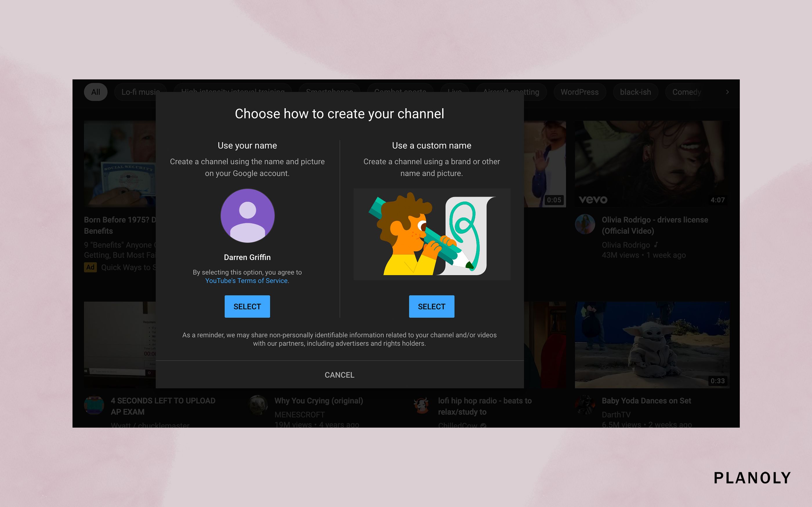Open the WordPress category tab

pos(578,92)
